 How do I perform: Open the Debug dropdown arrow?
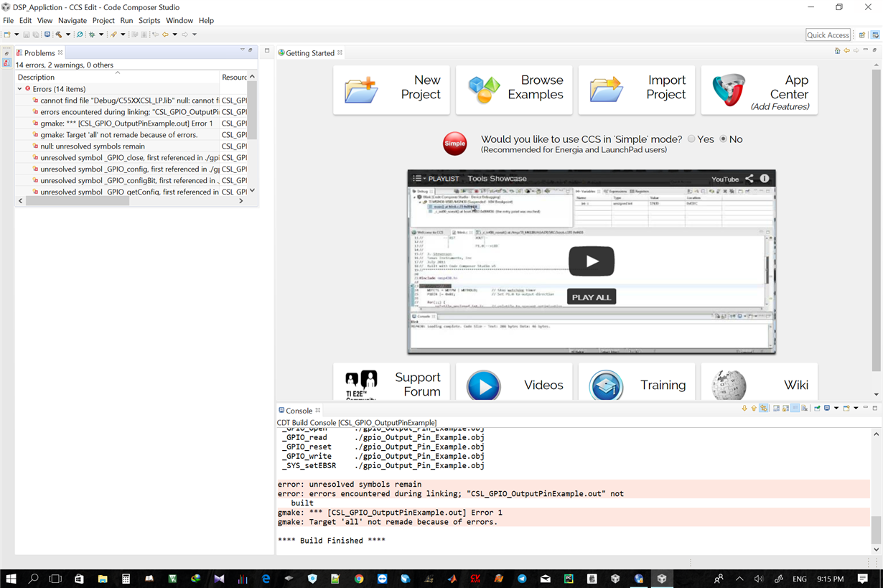click(101, 34)
